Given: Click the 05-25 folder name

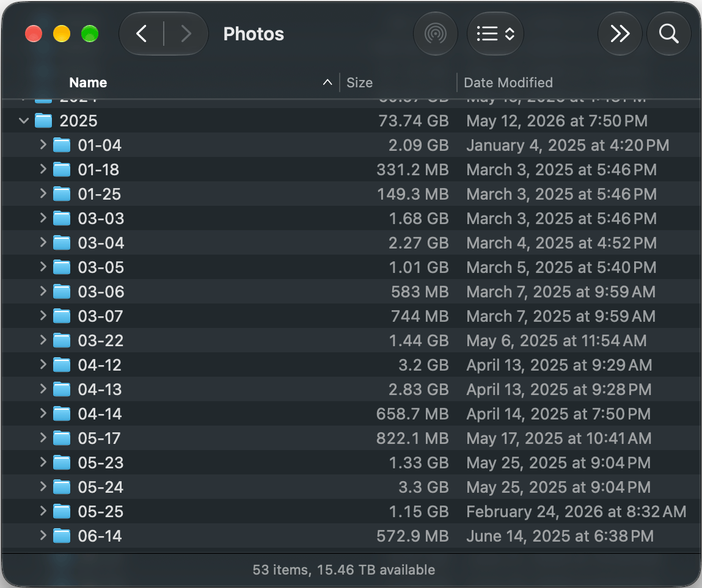Looking at the screenshot, I should pos(101,512).
